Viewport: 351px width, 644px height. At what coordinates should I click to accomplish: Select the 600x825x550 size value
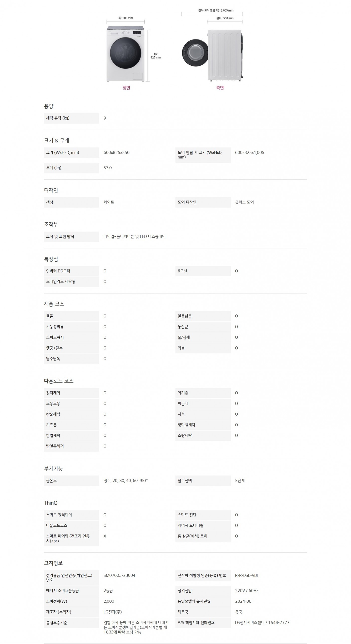pos(116,152)
